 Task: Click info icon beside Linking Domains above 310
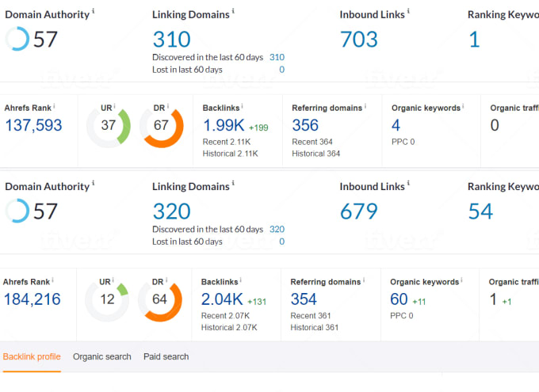pyautogui.click(x=234, y=12)
